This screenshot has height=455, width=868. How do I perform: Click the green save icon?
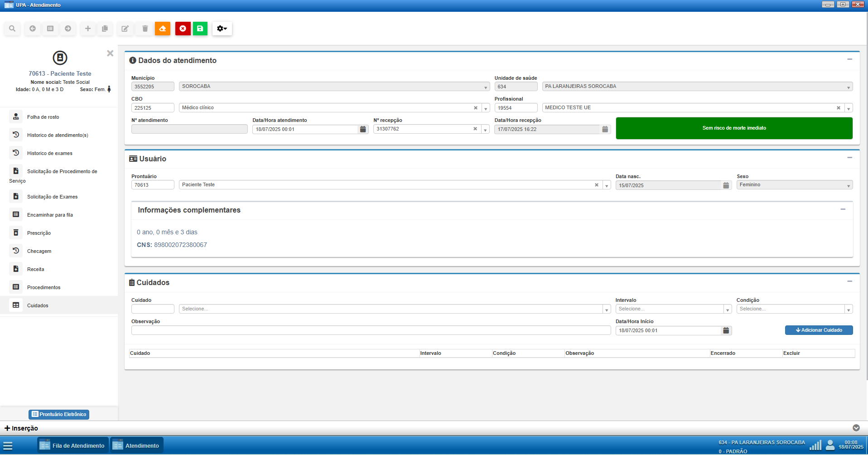200,29
